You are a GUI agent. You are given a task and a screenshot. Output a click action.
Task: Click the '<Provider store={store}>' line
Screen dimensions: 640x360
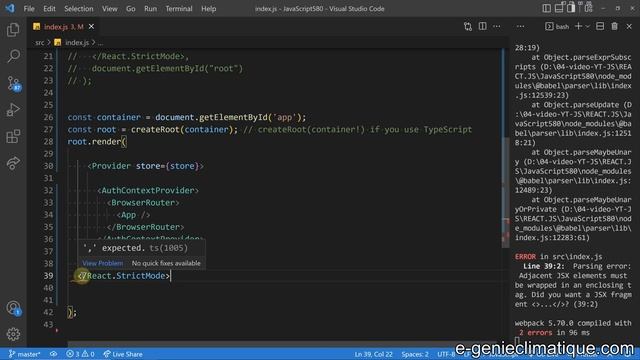(145, 166)
